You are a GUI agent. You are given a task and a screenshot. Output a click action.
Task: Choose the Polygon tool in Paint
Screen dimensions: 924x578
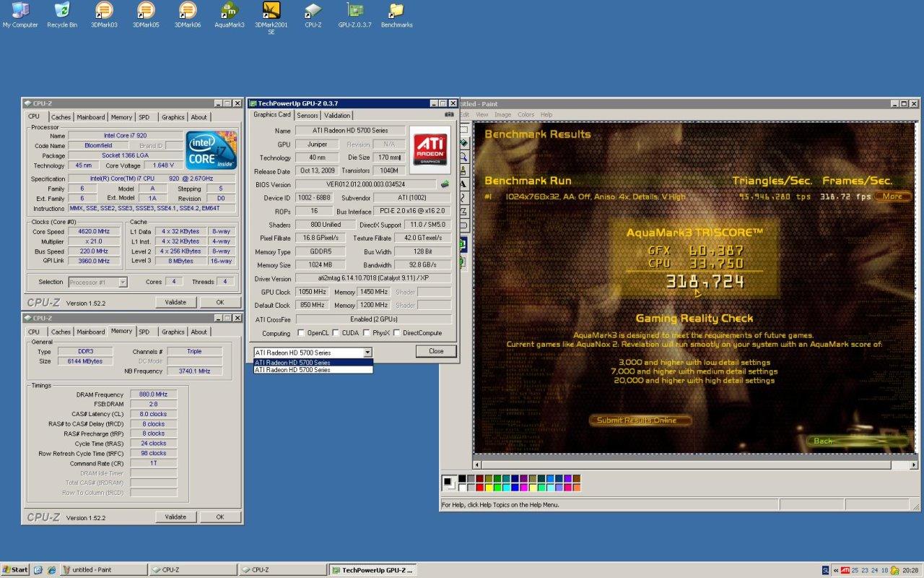(x=465, y=211)
